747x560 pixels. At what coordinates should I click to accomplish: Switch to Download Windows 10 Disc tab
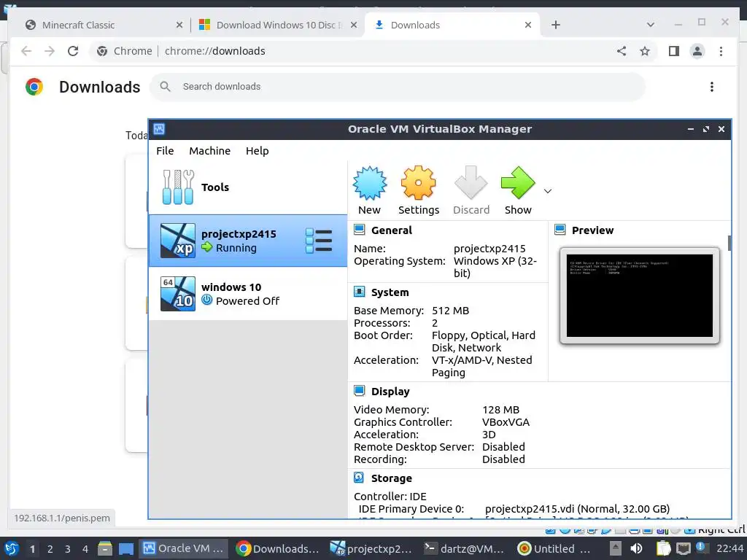point(279,25)
